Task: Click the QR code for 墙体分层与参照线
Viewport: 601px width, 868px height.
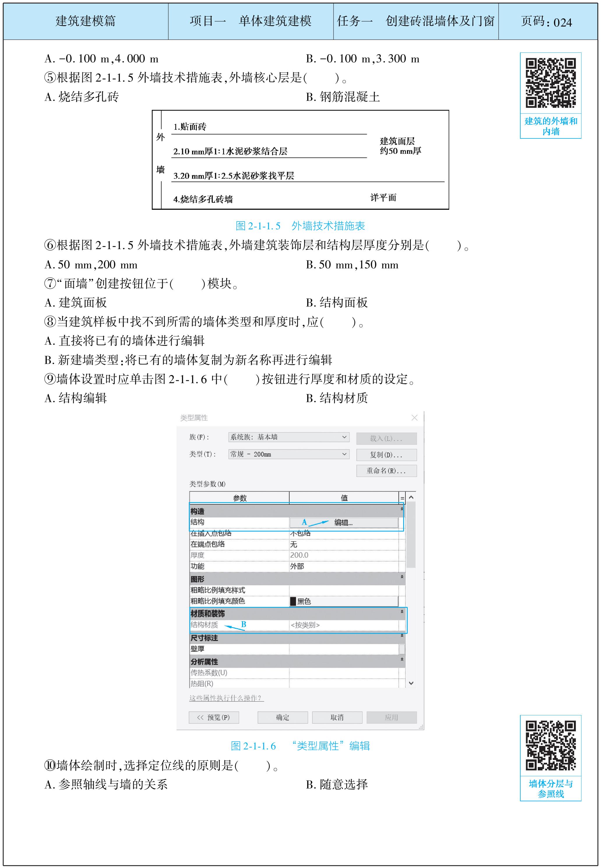Action: point(551,746)
